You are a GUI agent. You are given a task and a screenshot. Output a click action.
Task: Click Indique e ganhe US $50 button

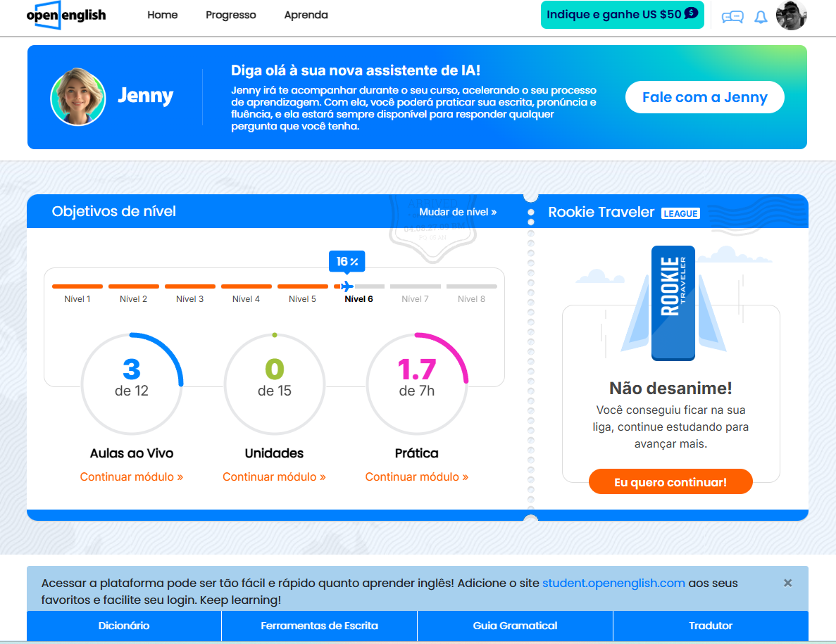(x=622, y=14)
